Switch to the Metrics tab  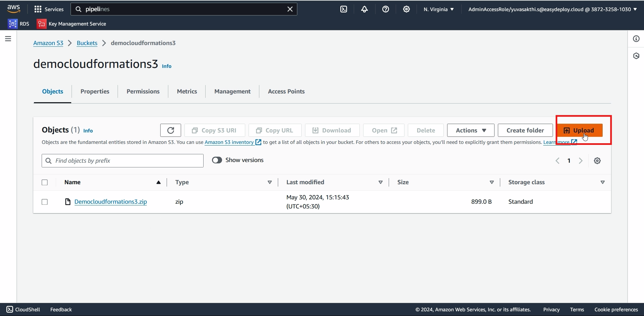187,91
